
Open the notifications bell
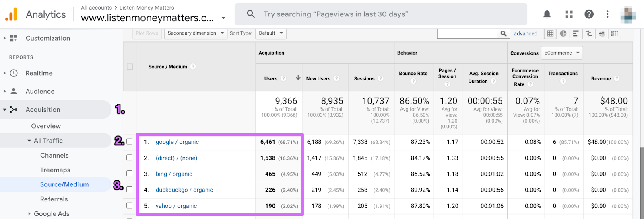tap(547, 14)
